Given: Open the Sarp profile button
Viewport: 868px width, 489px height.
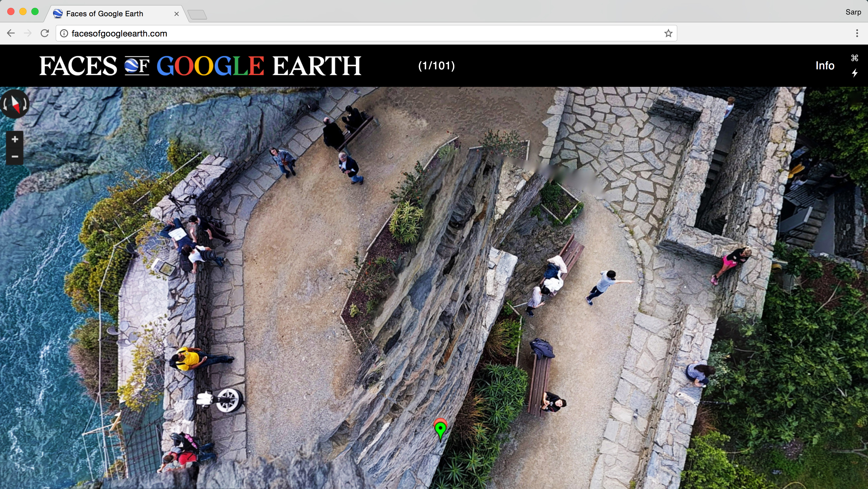Looking at the screenshot, I should (853, 12).
